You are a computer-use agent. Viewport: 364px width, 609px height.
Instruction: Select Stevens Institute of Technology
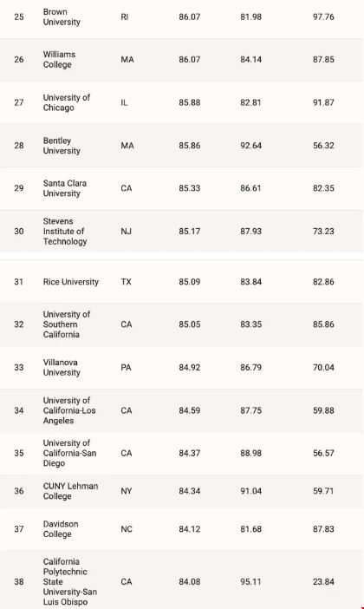tap(65, 232)
